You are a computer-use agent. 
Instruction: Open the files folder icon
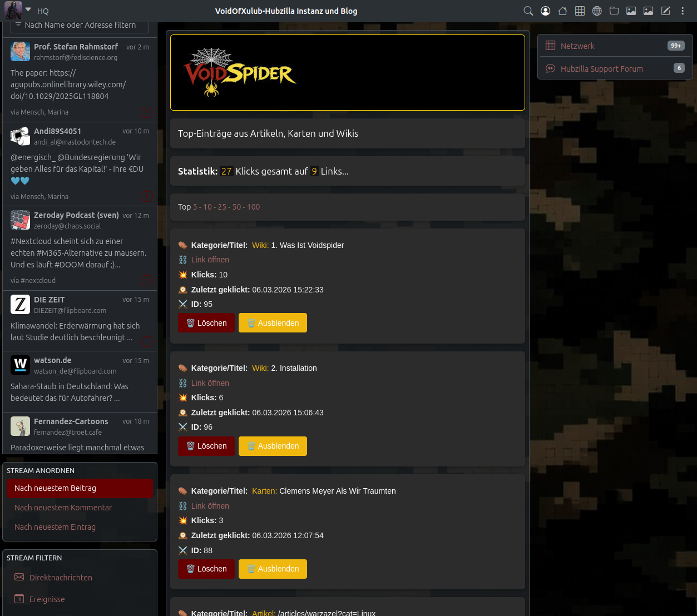click(614, 11)
